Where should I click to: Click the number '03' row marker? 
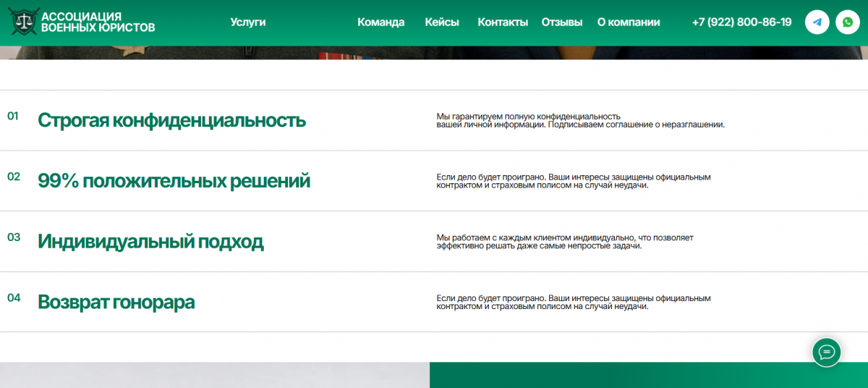coord(13,237)
